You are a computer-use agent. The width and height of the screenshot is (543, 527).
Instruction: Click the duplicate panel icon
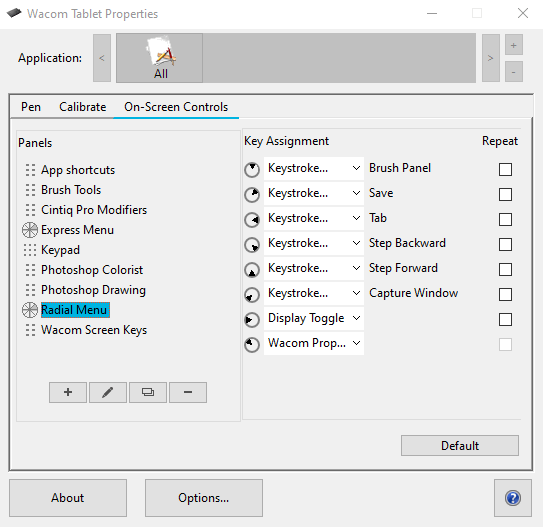click(x=148, y=392)
